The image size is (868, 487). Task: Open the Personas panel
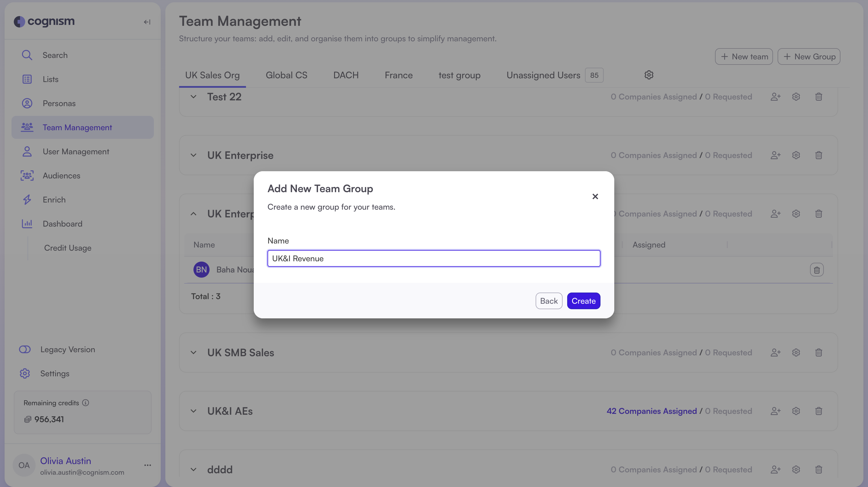59,103
